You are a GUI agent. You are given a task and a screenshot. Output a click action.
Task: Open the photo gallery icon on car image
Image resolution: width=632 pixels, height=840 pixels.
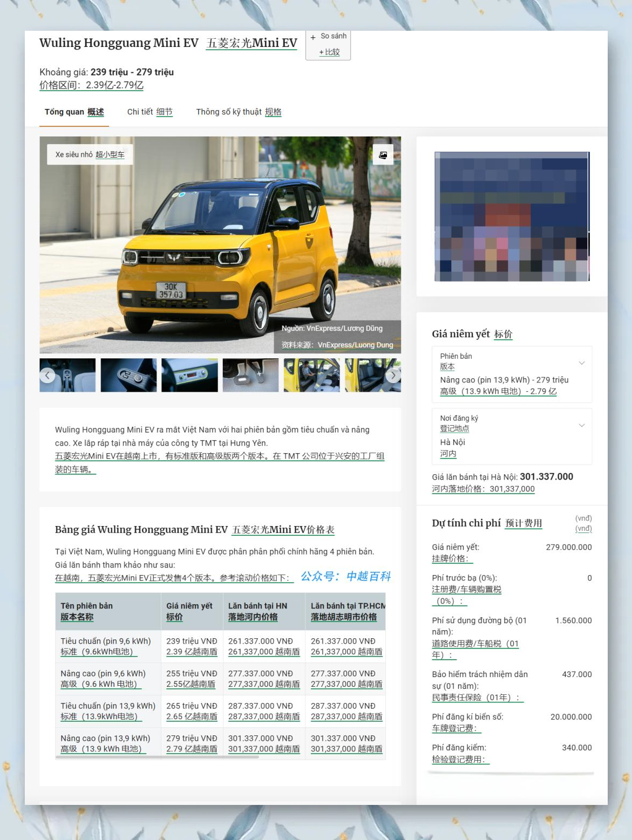(x=383, y=155)
